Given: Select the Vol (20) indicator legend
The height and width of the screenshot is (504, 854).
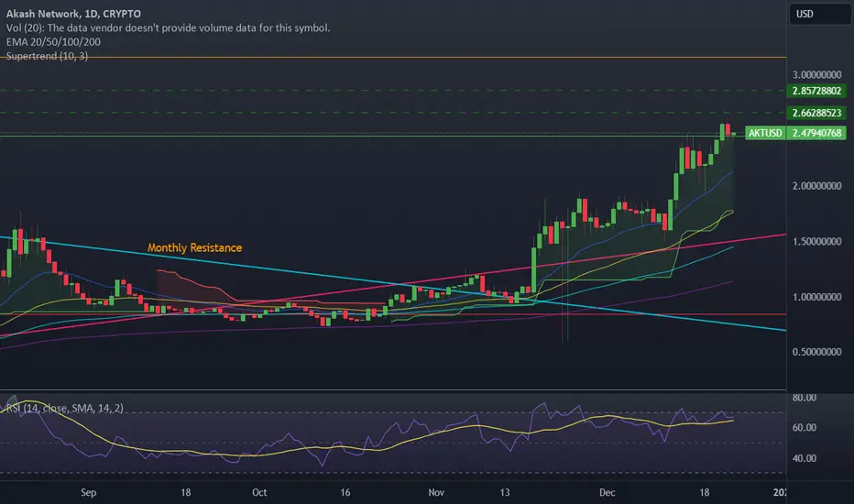Looking at the screenshot, I should pos(169,27).
